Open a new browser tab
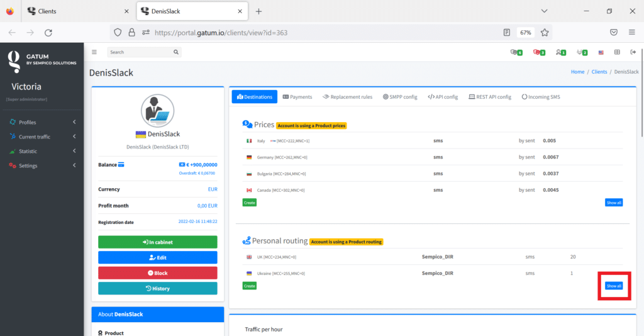This screenshot has width=644, height=336. tap(258, 11)
